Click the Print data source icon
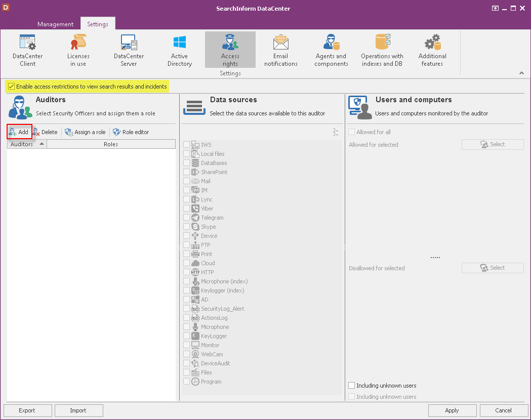The height and width of the screenshot is (420, 531). pyautogui.click(x=195, y=254)
